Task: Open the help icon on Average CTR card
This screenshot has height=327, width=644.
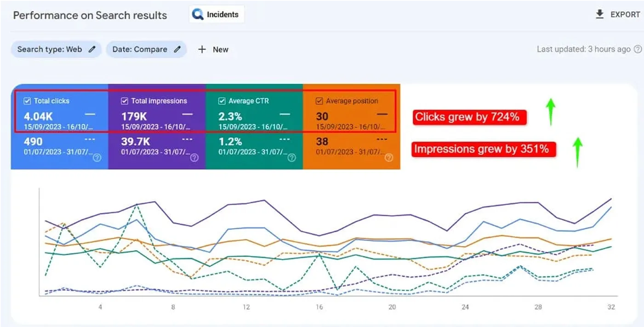Action: (x=291, y=158)
